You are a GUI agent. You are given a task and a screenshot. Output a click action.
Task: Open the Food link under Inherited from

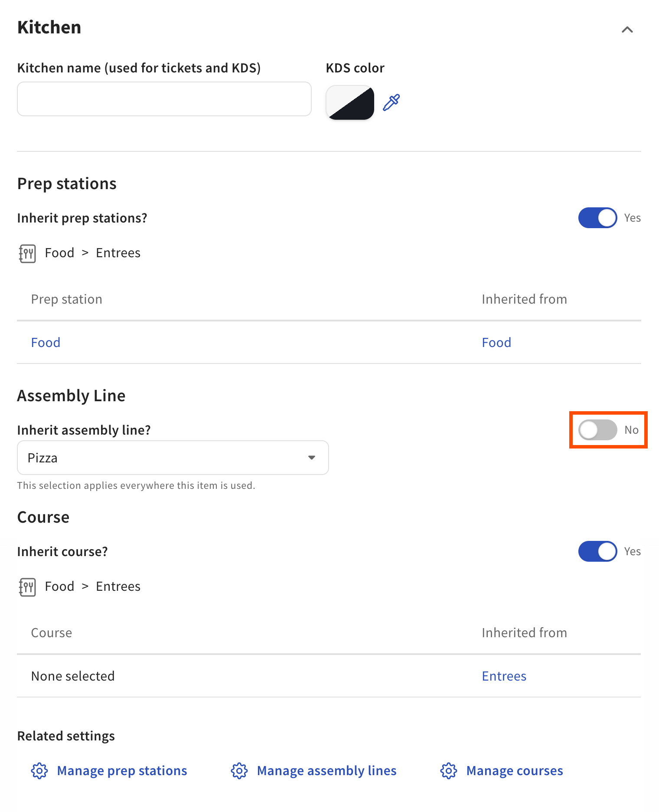coord(497,343)
